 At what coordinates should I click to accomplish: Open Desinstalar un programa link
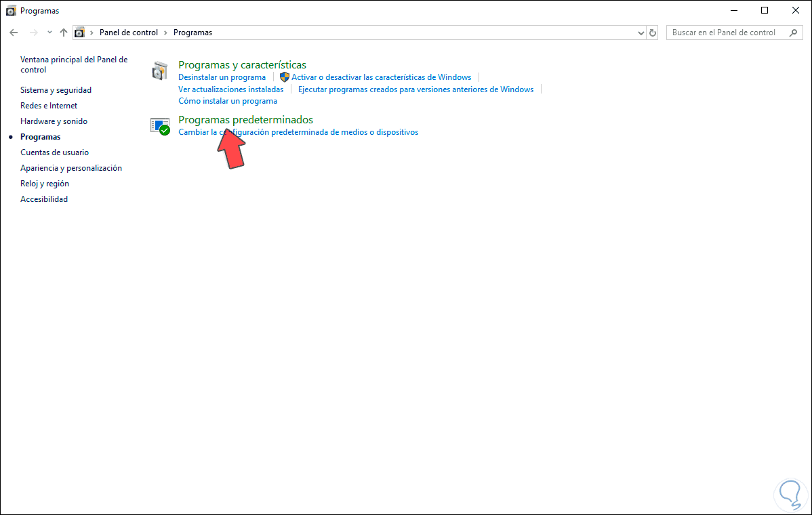tap(222, 77)
